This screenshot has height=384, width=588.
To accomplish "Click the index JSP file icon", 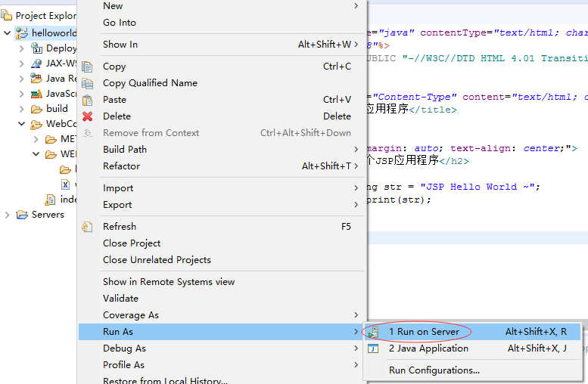I will 50,200.
